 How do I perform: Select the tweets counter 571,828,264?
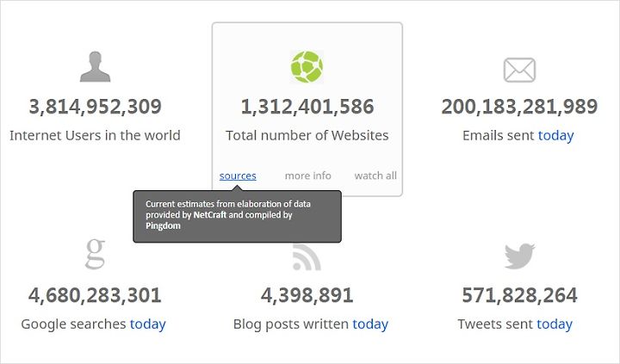519,295
